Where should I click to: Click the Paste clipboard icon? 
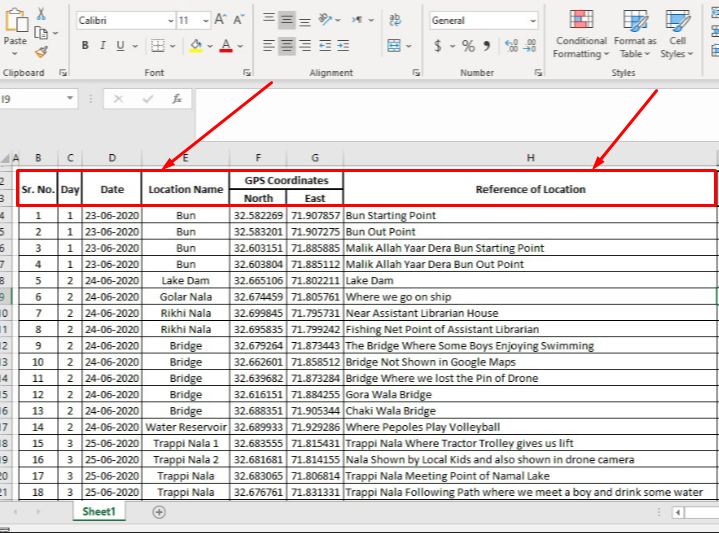point(16,21)
